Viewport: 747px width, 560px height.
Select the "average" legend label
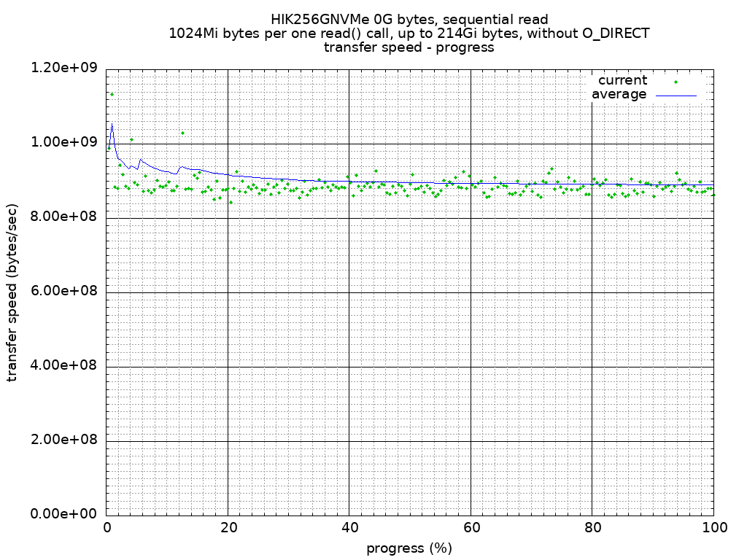(x=619, y=94)
